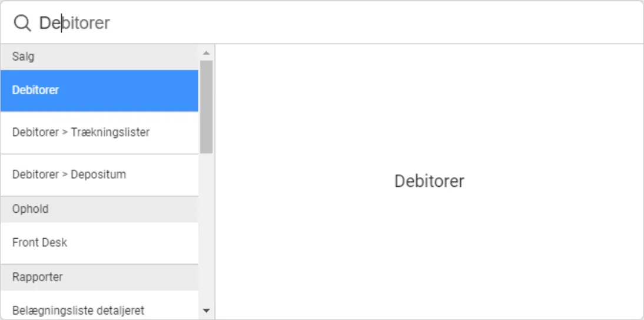The image size is (644, 320).
Task: Focus the search field containing "Debitorer"
Action: [75, 23]
